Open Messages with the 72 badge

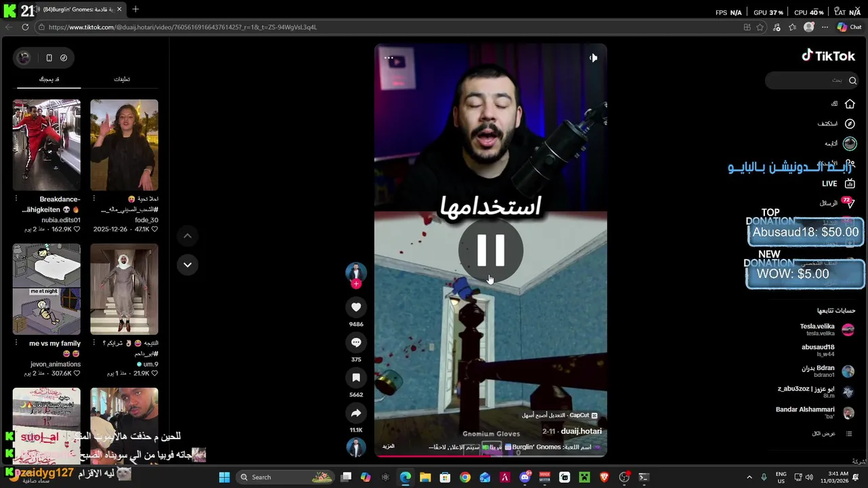837,203
